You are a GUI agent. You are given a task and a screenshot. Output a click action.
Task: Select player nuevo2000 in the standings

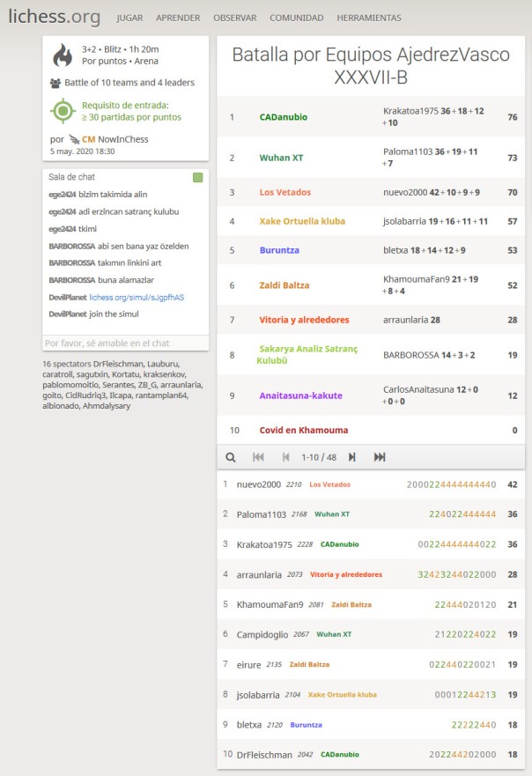point(258,484)
